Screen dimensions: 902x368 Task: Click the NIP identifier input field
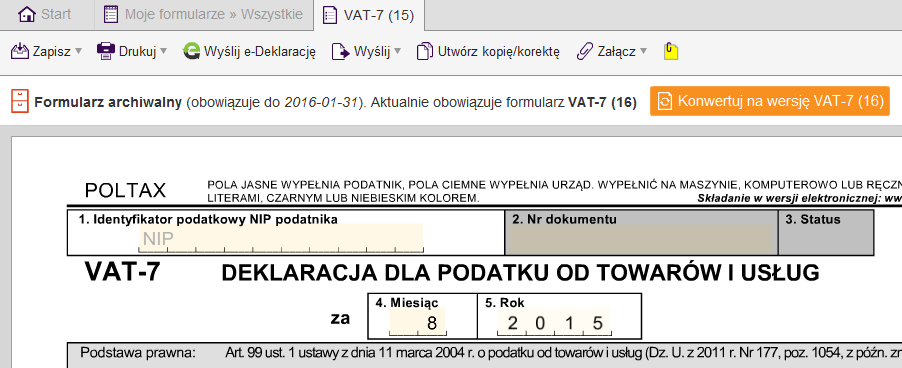click(281, 238)
